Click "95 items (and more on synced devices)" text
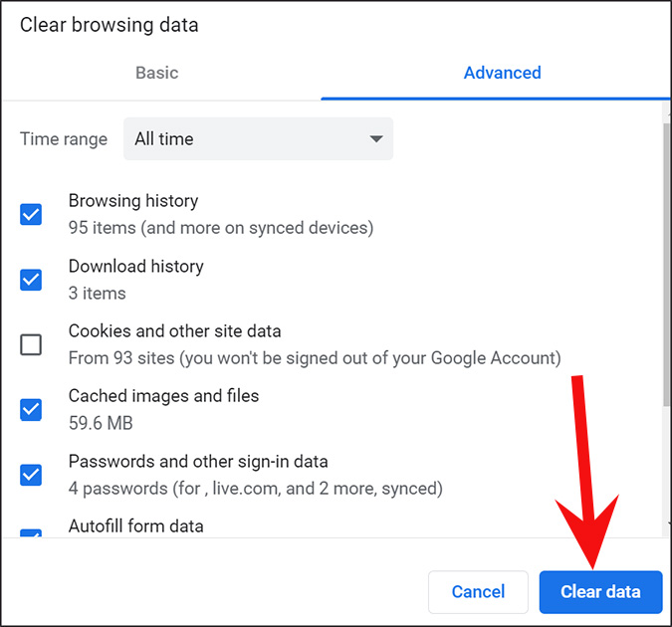The image size is (672, 627). [x=221, y=228]
